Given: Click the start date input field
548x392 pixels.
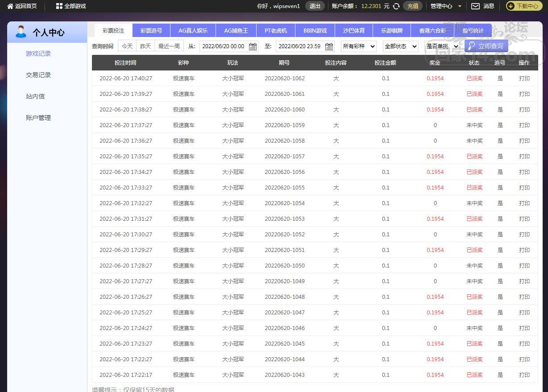Looking at the screenshot, I should [x=224, y=46].
